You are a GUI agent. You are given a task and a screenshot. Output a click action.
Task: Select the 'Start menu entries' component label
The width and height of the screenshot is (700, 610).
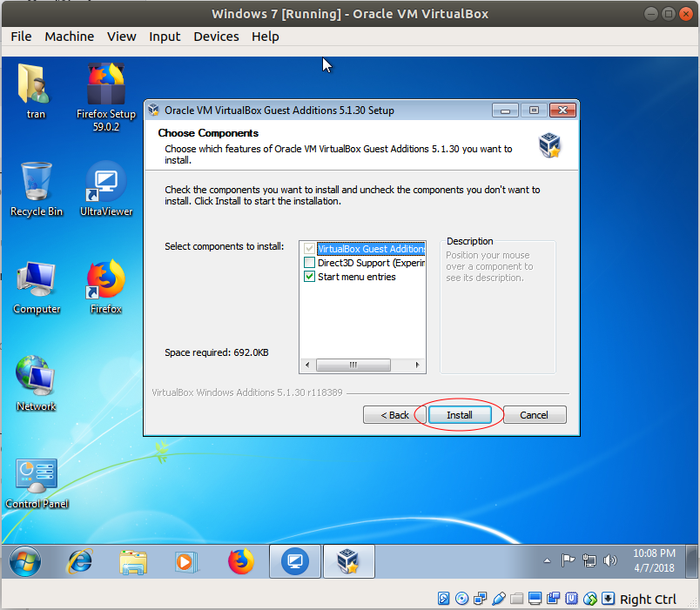(x=357, y=277)
